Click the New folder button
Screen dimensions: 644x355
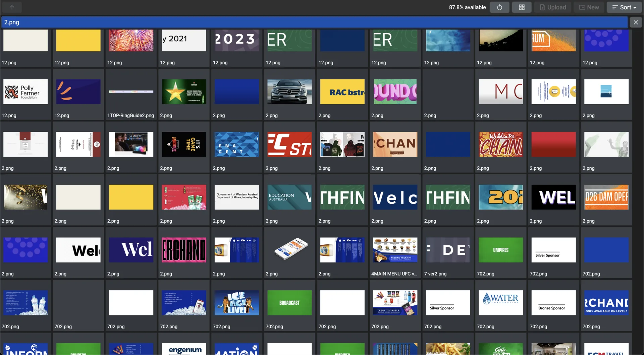(589, 7)
